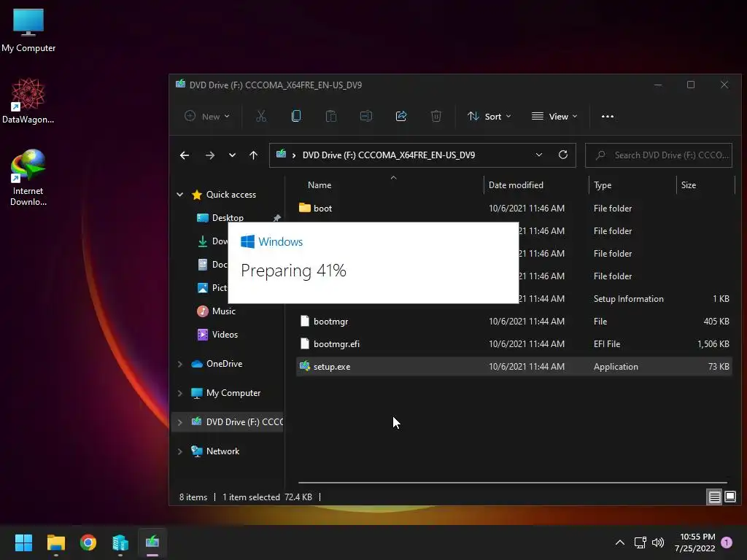This screenshot has height=560, width=747.
Task: Click the 1,506 KB size cell
Action: [x=713, y=344]
